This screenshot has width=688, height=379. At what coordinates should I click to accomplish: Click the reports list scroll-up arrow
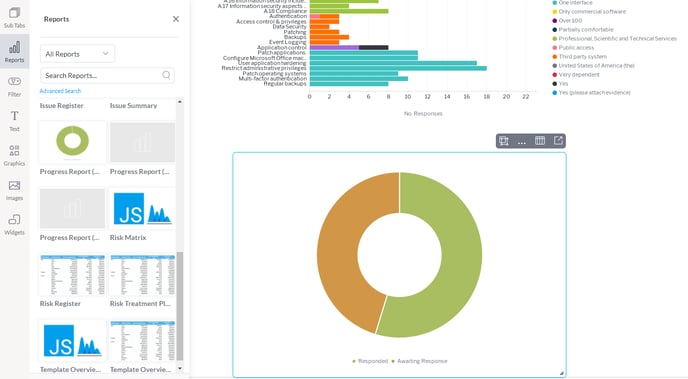coord(180,102)
